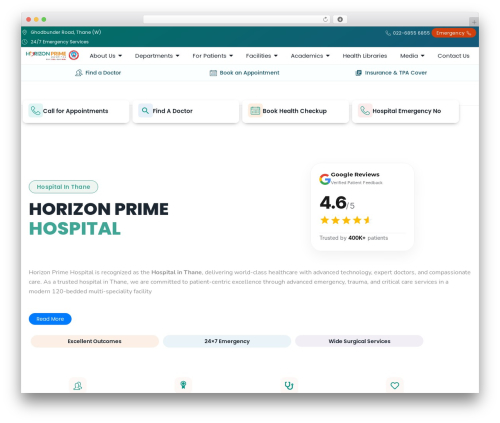Expand the About Us dropdown menu
The width and height of the screenshot is (500, 423).
[105, 56]
